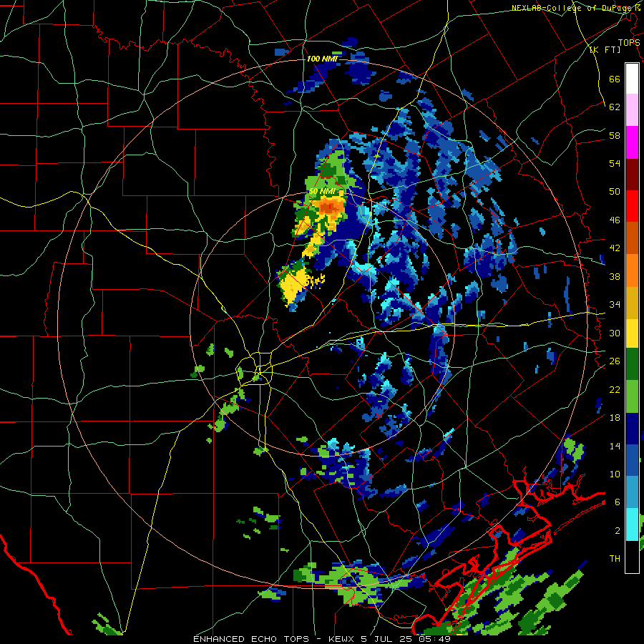Click the bright red legend swatch
Image resolution: width=644 pixels, height=644 pixels.
(632, 206)
